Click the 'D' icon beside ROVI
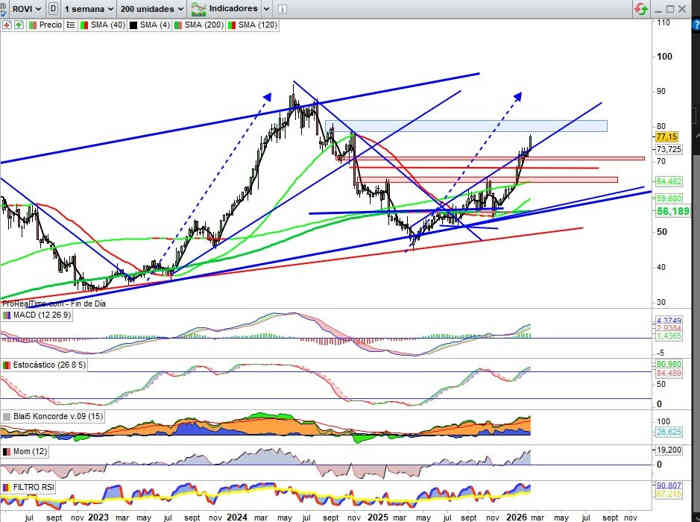The image size is (700, 522). tap(53, 8)
